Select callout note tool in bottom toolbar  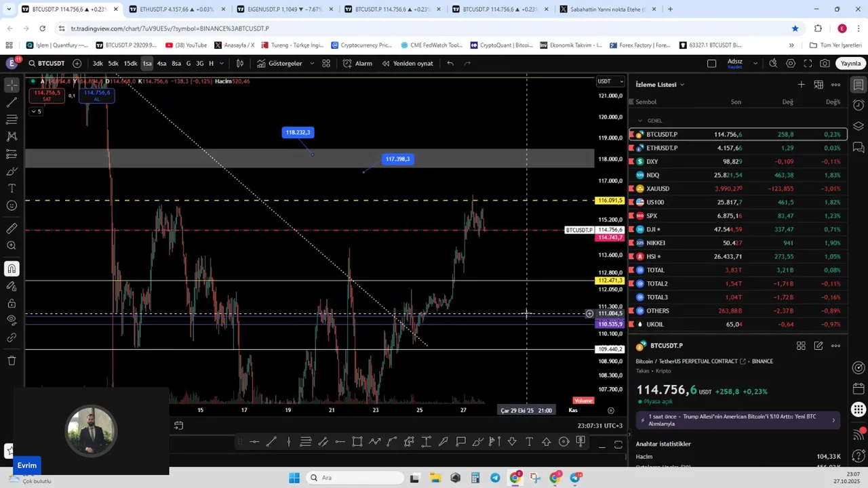point(460,443)
